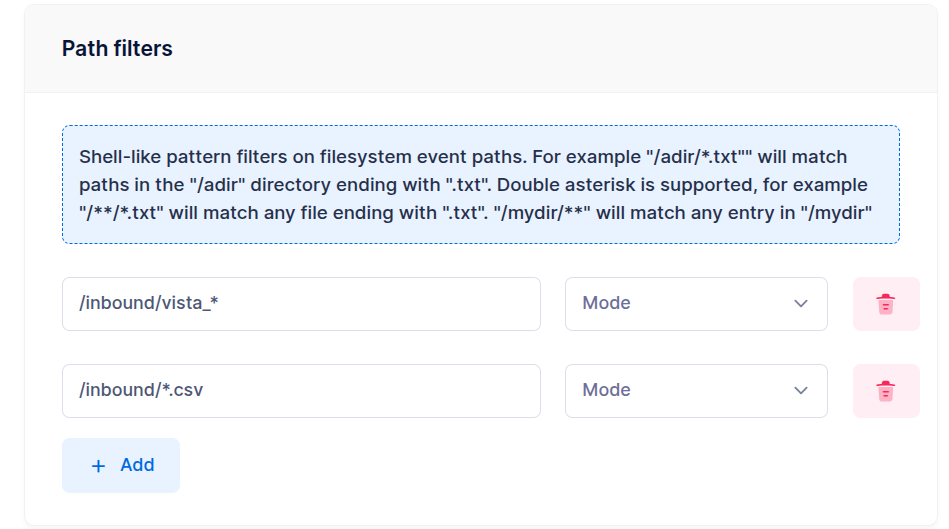Focus the /inbound/vista_* pattern field

(x=301, y=304)
